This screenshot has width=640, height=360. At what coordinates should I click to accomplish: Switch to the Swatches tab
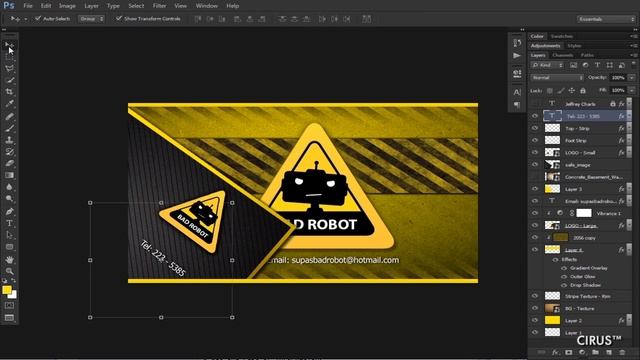[562, 36]
